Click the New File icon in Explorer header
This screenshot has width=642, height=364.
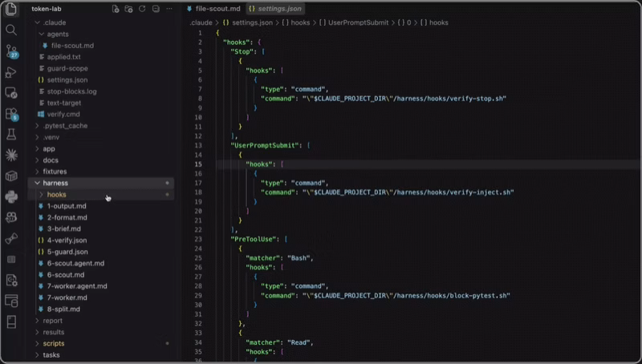(116, 9)
